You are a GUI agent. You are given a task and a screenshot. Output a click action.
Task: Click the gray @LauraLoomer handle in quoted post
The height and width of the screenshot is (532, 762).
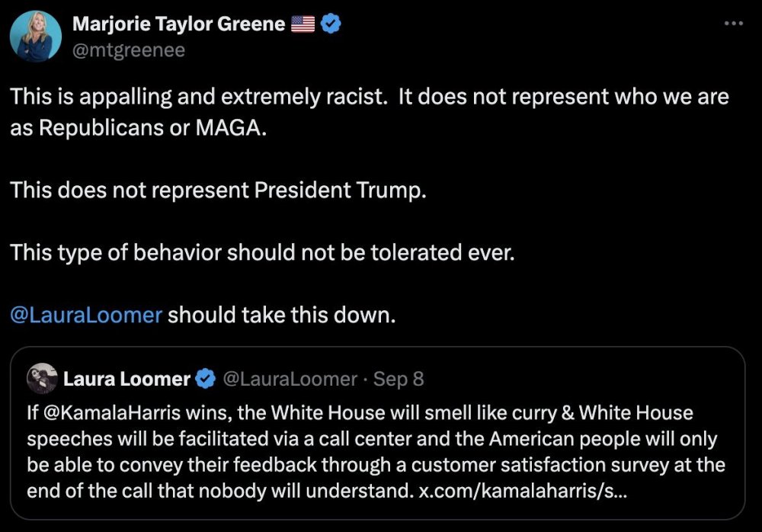pos(289,378)
